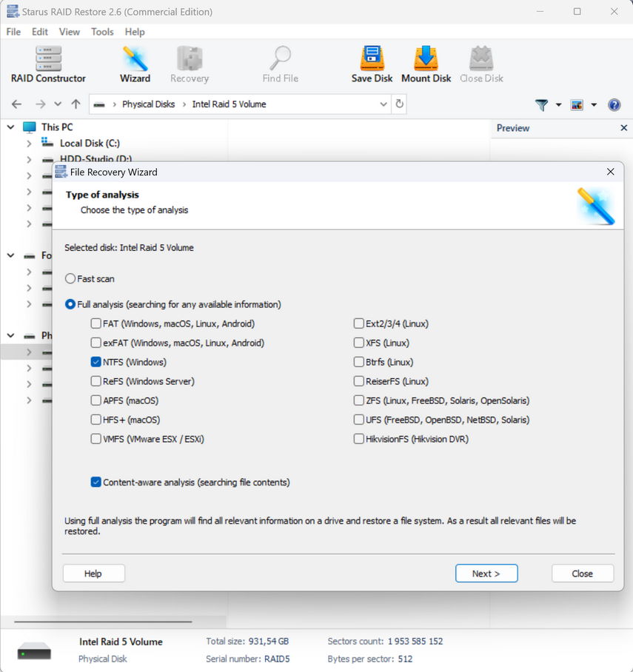The width and height of the screenshot is (633, 672).
Task: Click the disk icon in address bar
Action: (99, 104)
